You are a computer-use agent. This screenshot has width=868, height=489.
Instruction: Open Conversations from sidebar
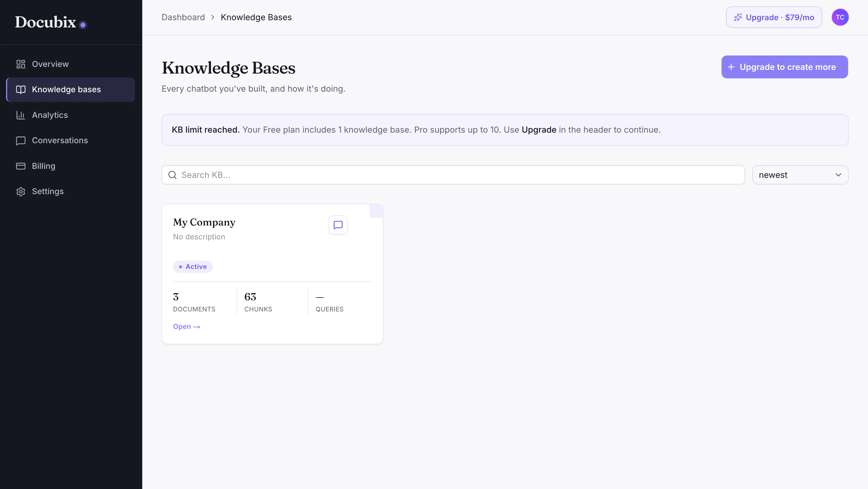pos(71,140)
